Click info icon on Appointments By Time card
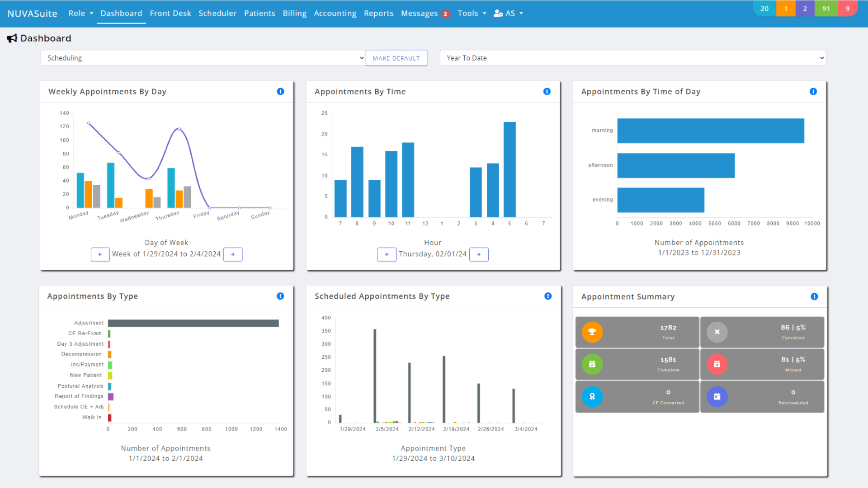The height and width of the screenshot is (488, 868). coord(547,91)
